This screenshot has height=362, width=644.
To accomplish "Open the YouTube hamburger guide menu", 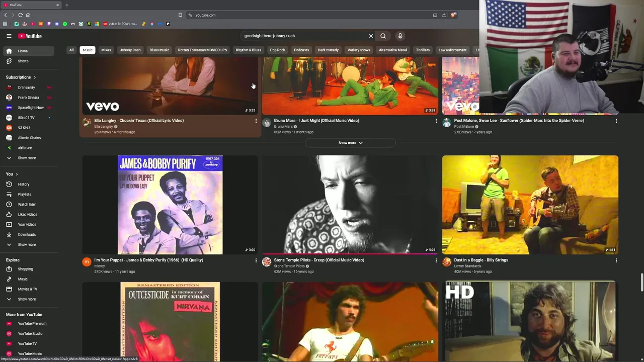I will click(9, 36).
